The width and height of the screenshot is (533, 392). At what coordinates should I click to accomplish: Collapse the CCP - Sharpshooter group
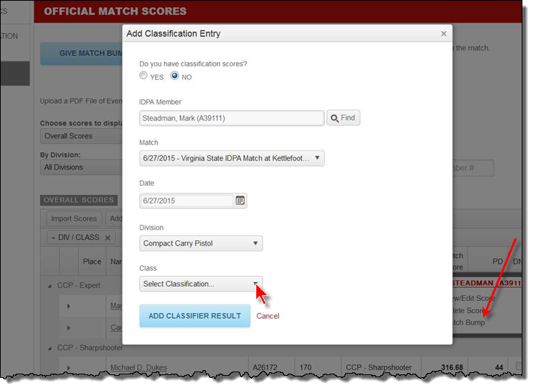(x=49, y=348)
